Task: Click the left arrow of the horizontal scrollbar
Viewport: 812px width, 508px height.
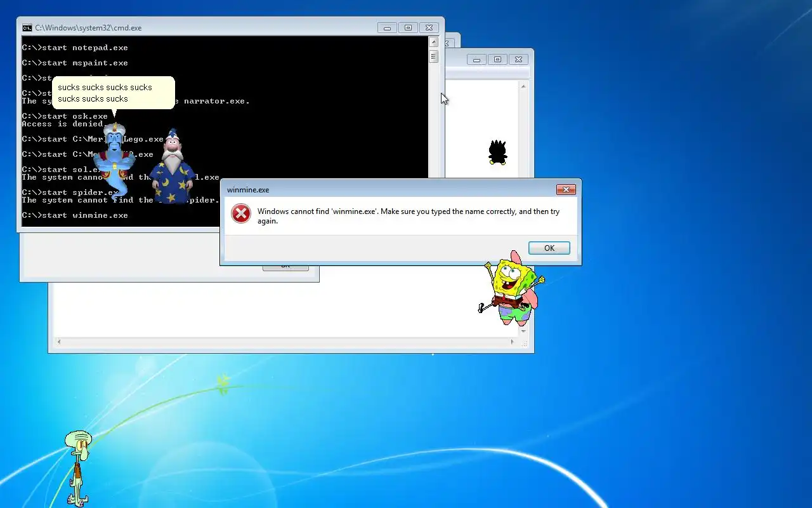Action: click(59, 342)
